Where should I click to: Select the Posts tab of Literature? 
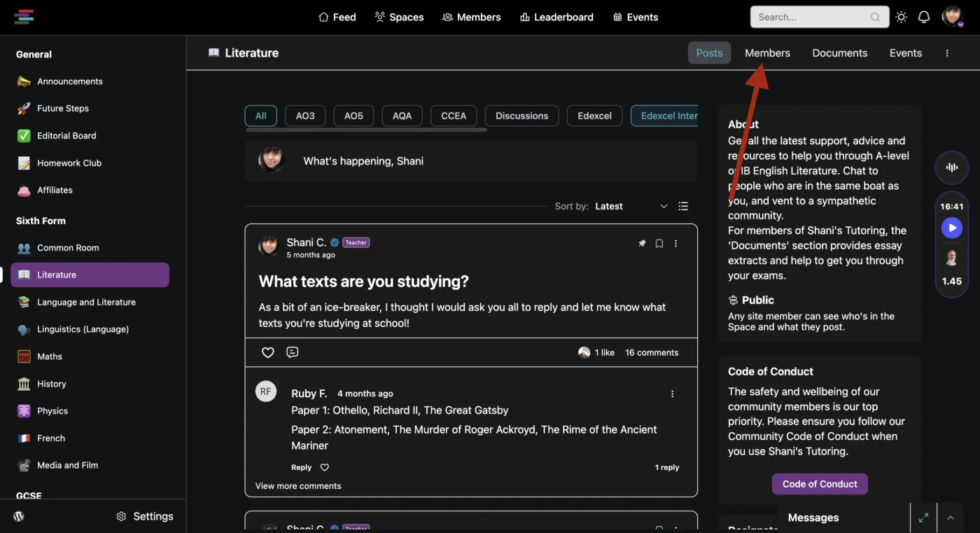(x=709, y=53)
